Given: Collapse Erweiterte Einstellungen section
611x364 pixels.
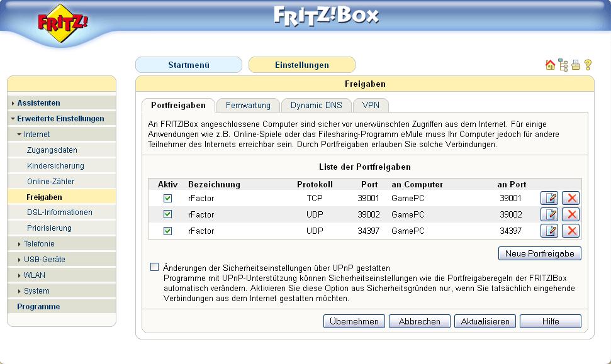Looking at the screenshot, I should pos(62,118).
